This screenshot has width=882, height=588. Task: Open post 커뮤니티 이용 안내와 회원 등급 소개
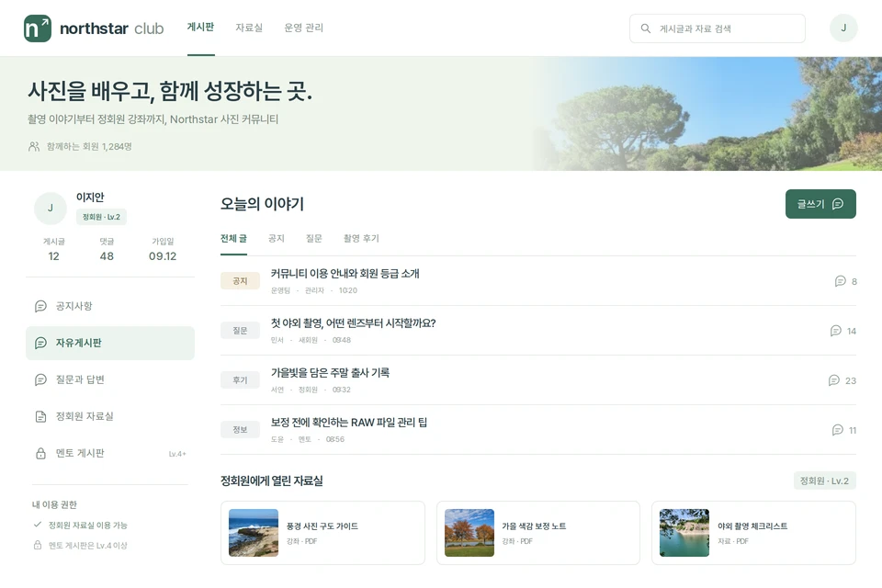tap(345, 274)
